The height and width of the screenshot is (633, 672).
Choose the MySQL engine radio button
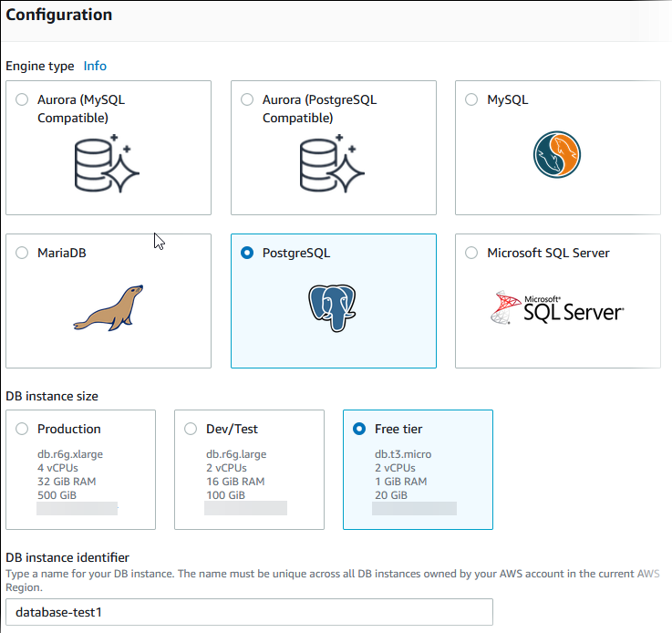(471, 100)
